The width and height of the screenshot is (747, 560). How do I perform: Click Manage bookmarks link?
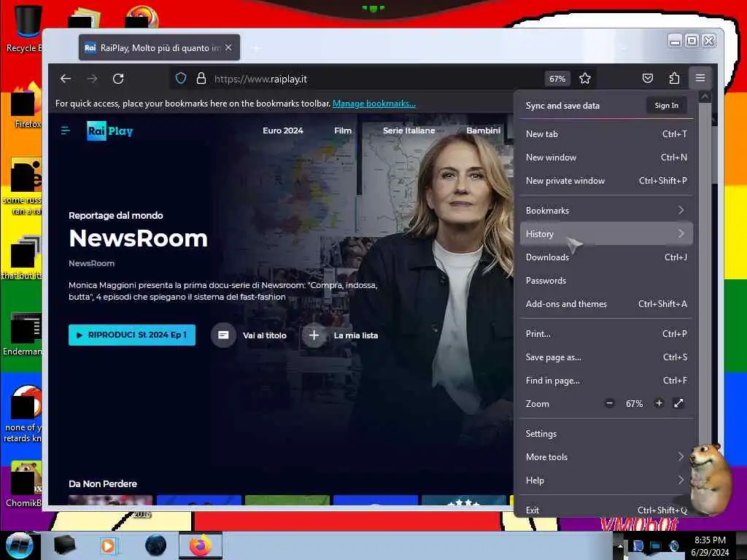coord(374,104)
